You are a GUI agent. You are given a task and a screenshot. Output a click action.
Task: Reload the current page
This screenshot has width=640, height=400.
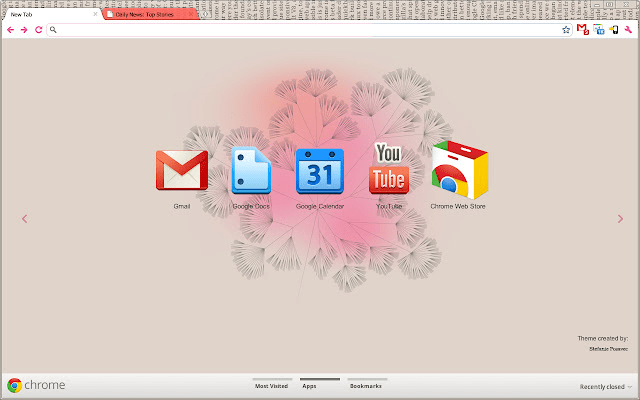38,30
